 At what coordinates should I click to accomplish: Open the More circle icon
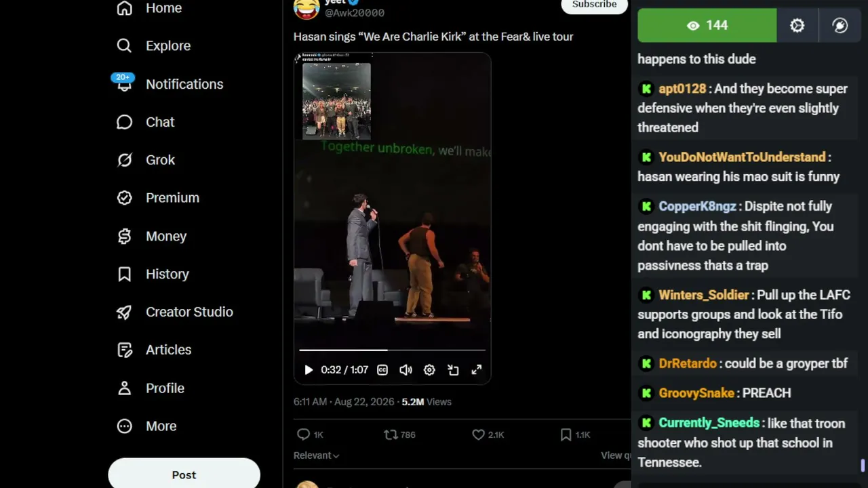coord(124,426)
